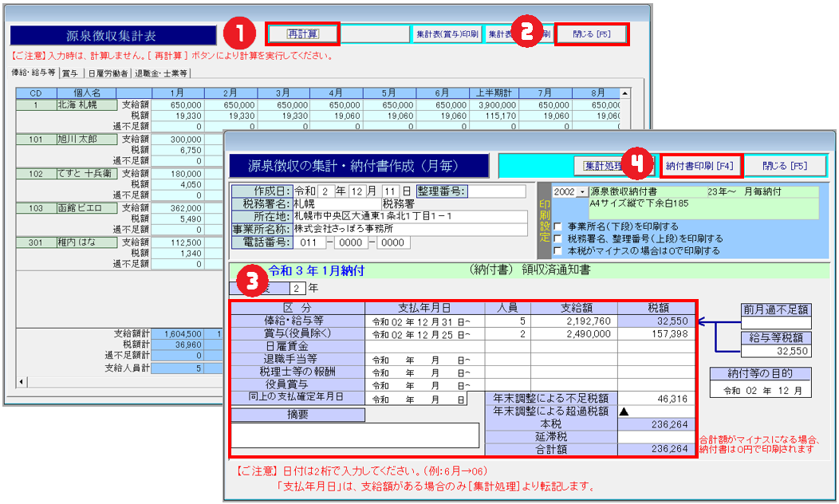Toggle 税務署名、整理番号(上段)を印刷する checkbox
The width and height of the screenshot is (839, 504).
click(557, 238)
